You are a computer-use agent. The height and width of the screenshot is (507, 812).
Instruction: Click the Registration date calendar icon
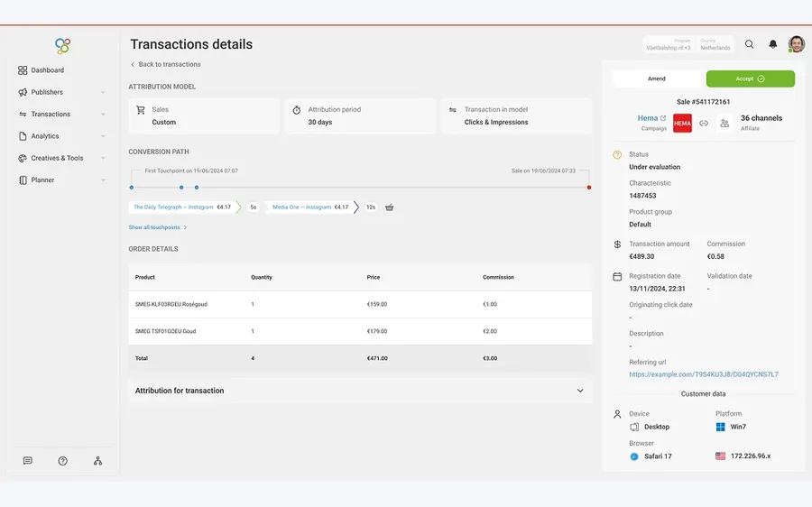[x=617, y=277]
